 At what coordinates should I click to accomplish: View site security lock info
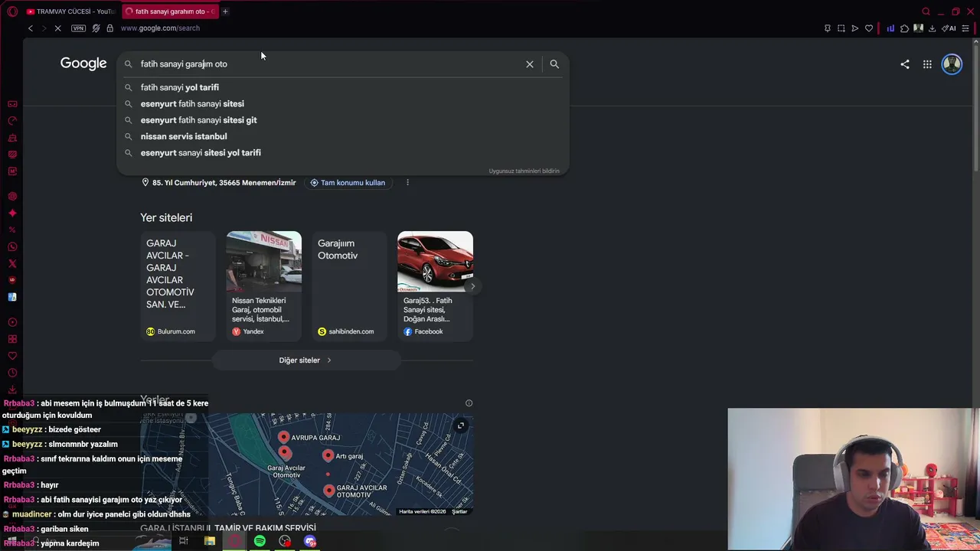[x=109, y=28]
